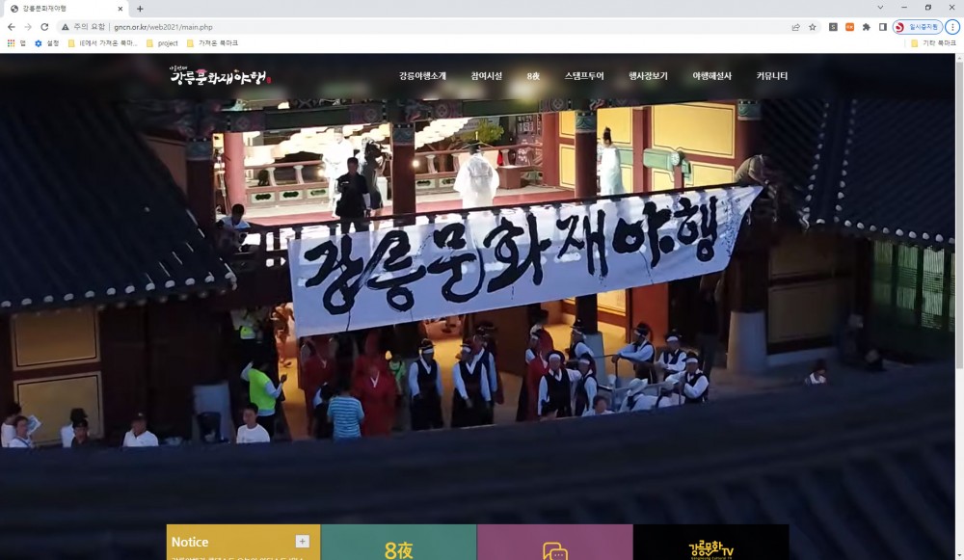Open the 8夜 teal tile

click(398, 543)
